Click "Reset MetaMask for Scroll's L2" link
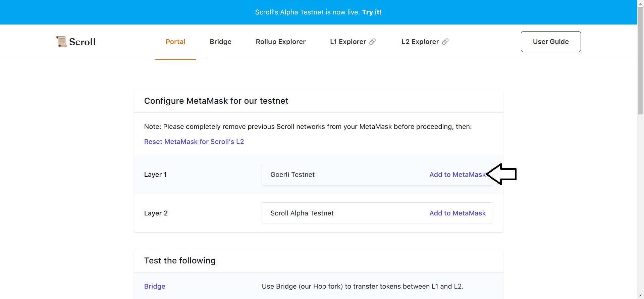The width and height of the screenshot is (644, 299). point(194,142)
